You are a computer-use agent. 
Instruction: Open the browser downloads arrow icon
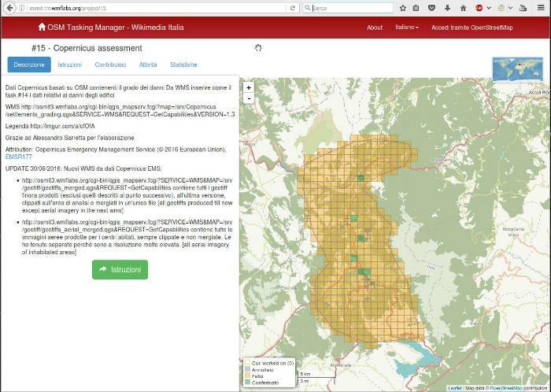click(x=447, y=8)
